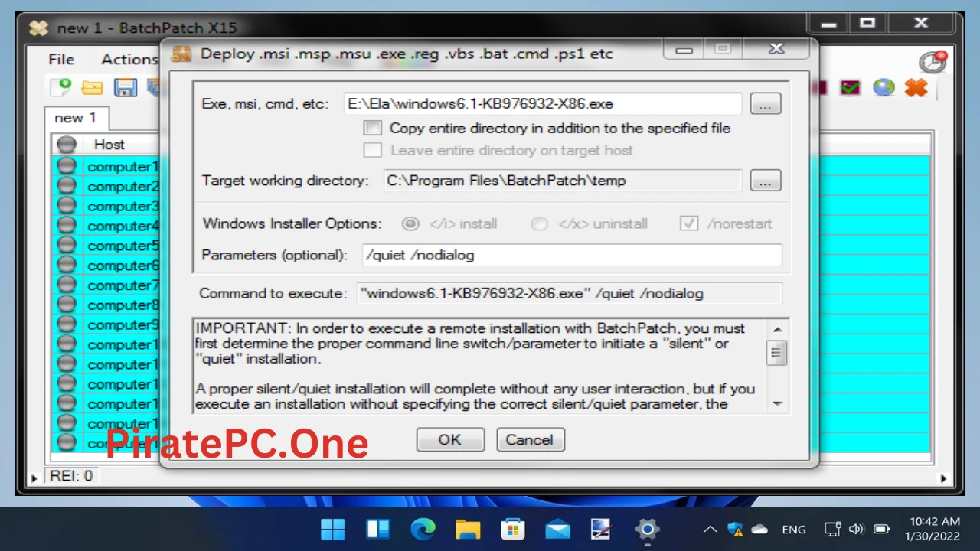
Task: Click the info text scrollbar up arrow
Action: [x=777, y=330]
